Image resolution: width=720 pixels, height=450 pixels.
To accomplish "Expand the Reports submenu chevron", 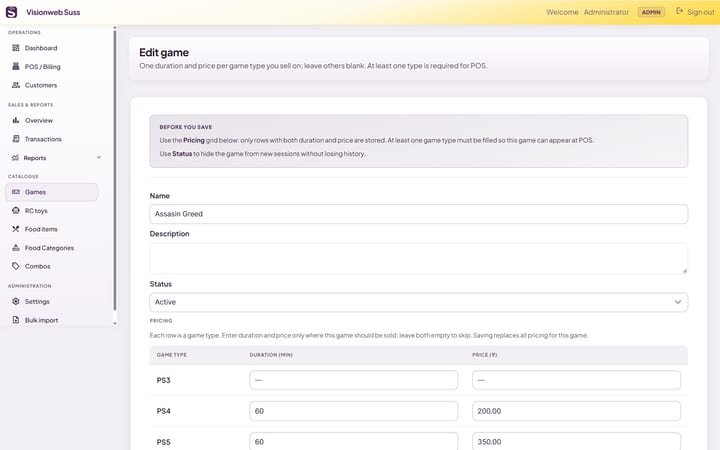I will pyautogui.click(x=99, y=158).
